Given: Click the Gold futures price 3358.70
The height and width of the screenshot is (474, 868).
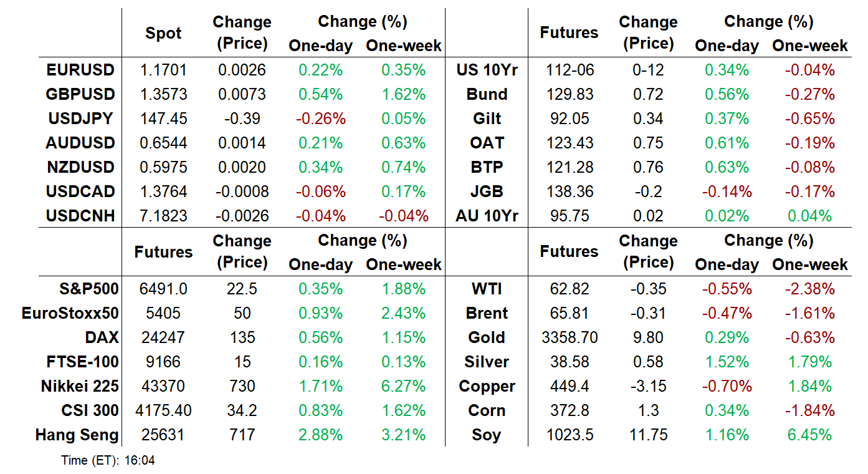Looking at the screenshot, I should point(569,337).
